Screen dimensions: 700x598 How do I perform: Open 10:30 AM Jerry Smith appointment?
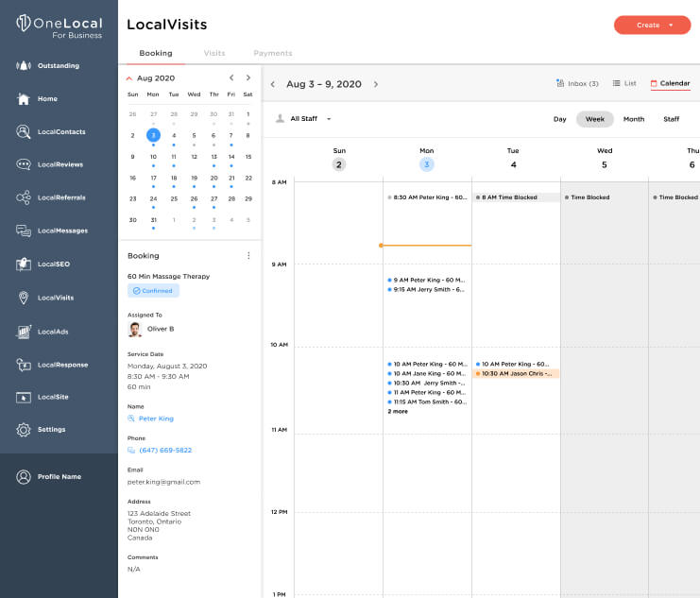click(427, 384)
